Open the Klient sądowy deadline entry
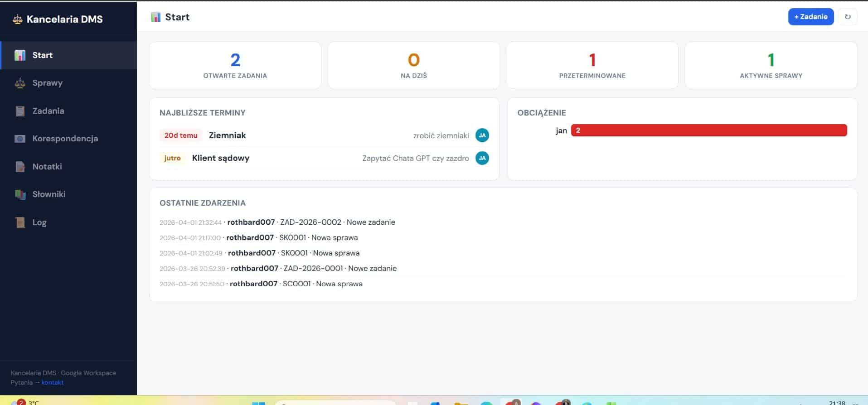The image size is (868, 405). [324, 158]
